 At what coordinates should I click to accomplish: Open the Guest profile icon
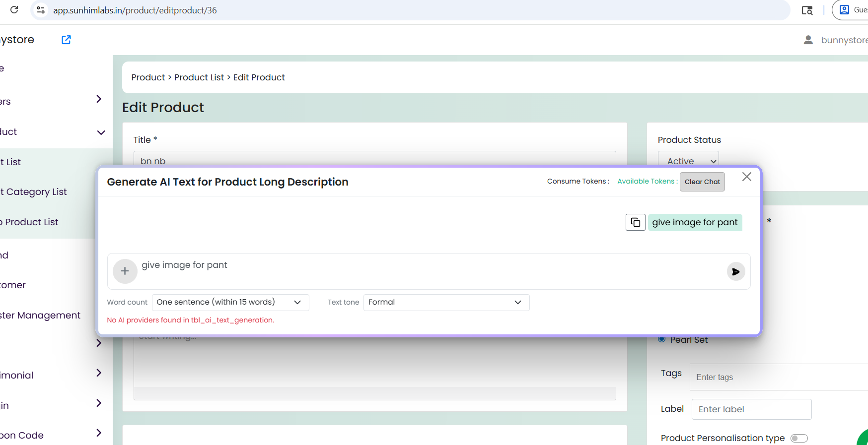844,9
